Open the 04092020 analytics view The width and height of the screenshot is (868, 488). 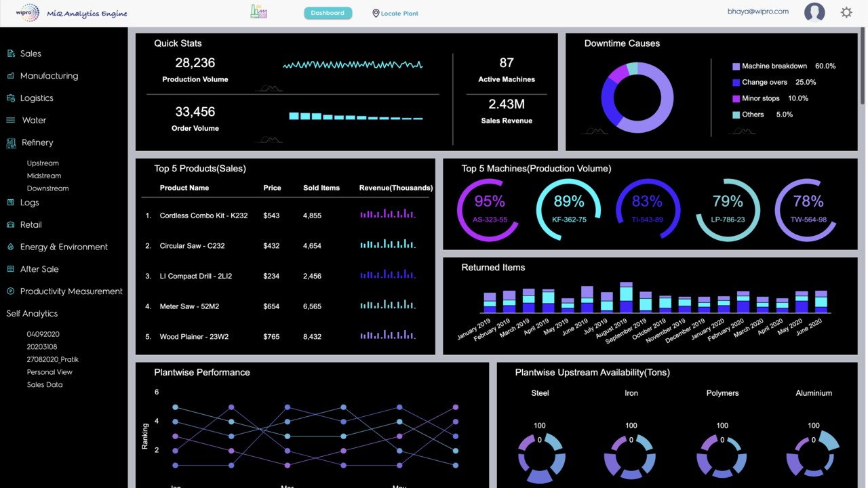click(x=43, y=334)
